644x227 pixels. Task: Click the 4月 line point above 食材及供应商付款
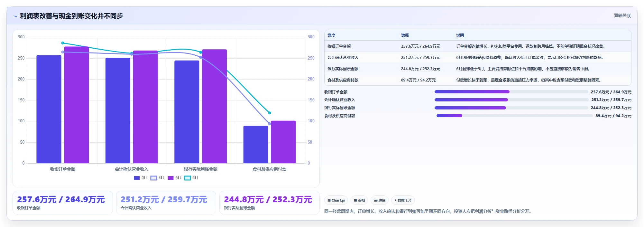point(270,124)
